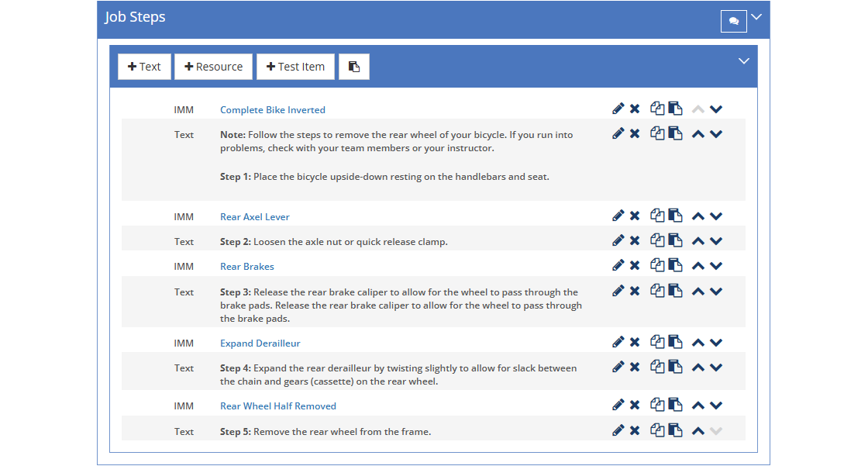This screenshot has height=466, width=868.
Task: Delete the Step 5 text row
Action: point(635,430)
